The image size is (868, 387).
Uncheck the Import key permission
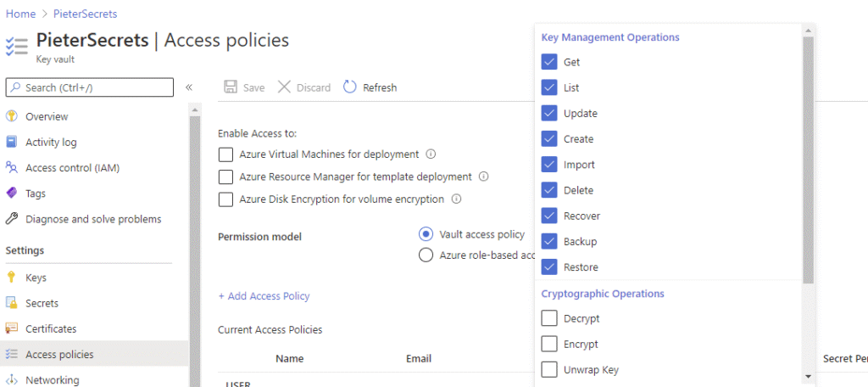(549, 165)
